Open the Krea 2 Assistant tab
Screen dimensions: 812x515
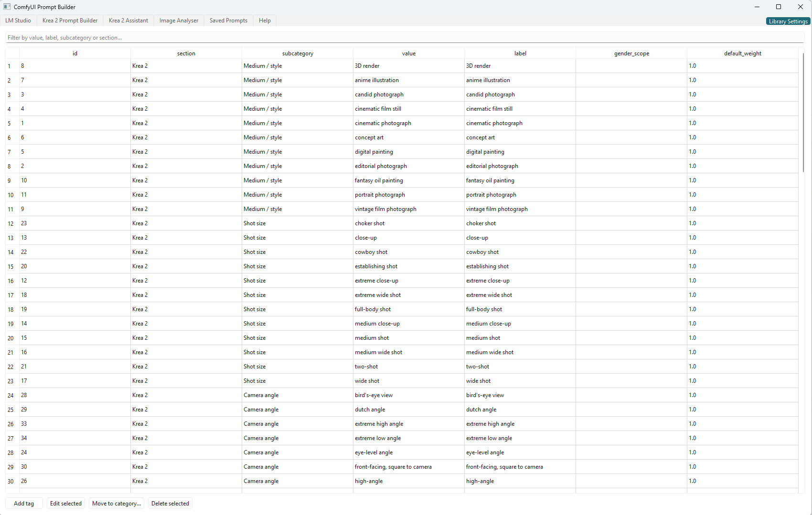[x=128, y=21]
